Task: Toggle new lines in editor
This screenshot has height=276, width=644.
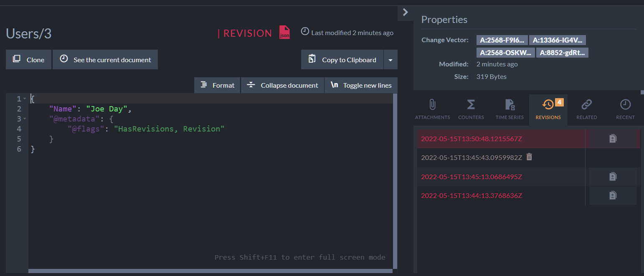Action: pyautogui.click(x=361, y=85)
